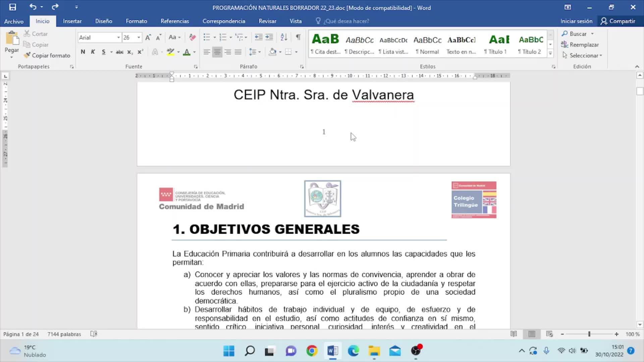This screenshot has width=644, height=362.
Task: Click the clear formatting eraser icon
Action: (192, 37)
